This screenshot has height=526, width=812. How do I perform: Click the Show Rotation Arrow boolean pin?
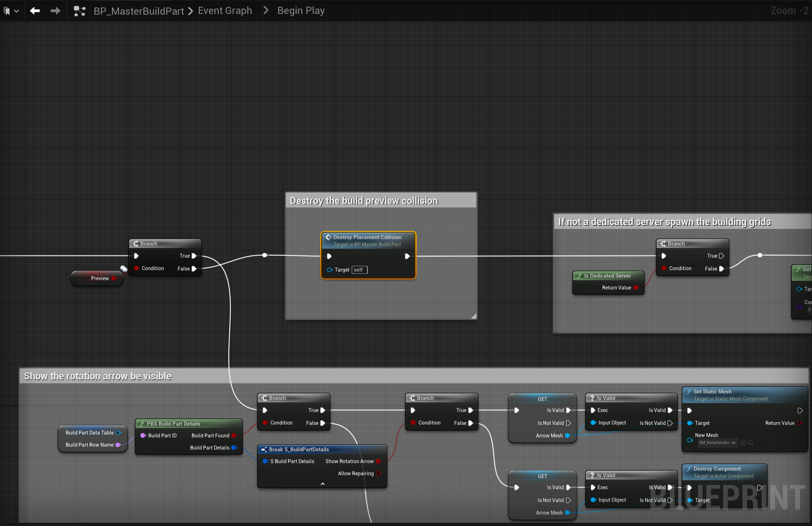(378, 461)
